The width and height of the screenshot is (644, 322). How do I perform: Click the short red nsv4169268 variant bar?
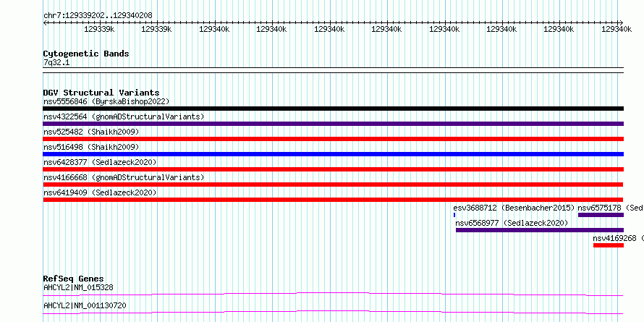(609, 245)
